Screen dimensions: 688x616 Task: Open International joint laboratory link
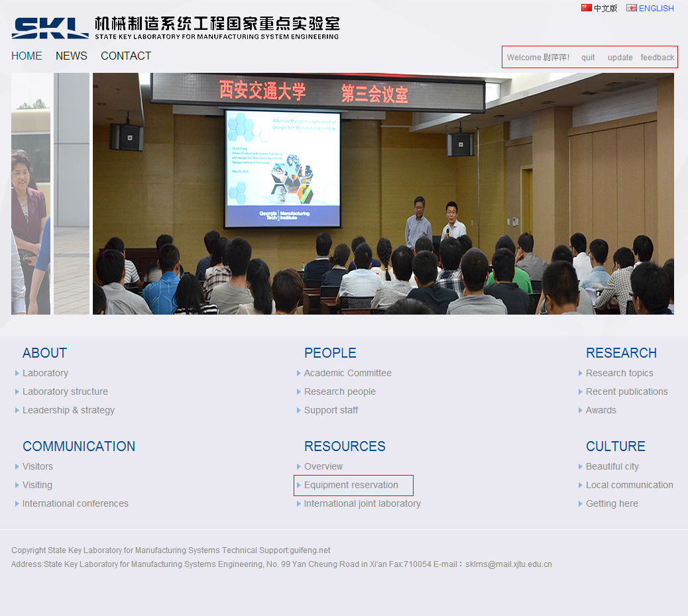tap(362, 503)
